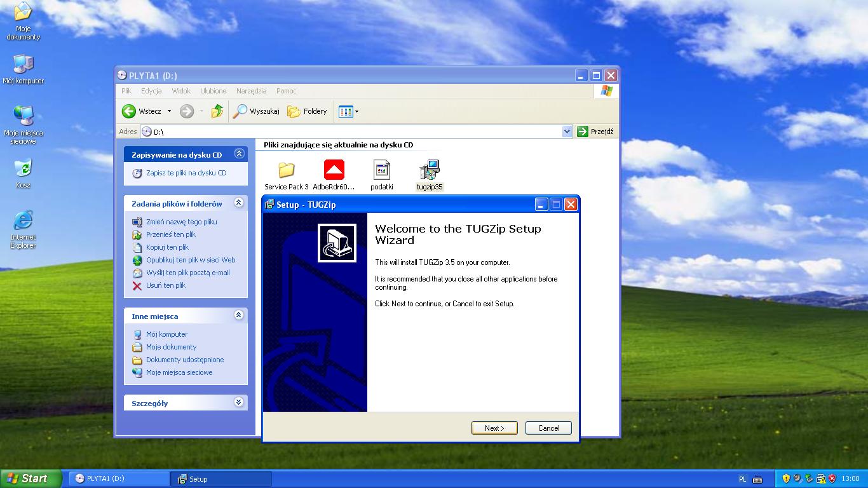Open the Narzędzia menu

(x=252, y=91)
